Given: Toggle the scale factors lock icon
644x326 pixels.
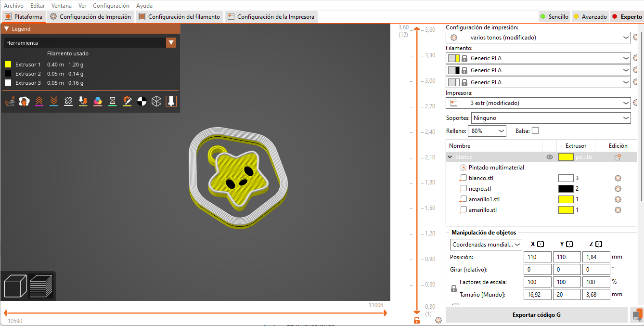Looking at the screenshot, I should (x=453, y=288).
